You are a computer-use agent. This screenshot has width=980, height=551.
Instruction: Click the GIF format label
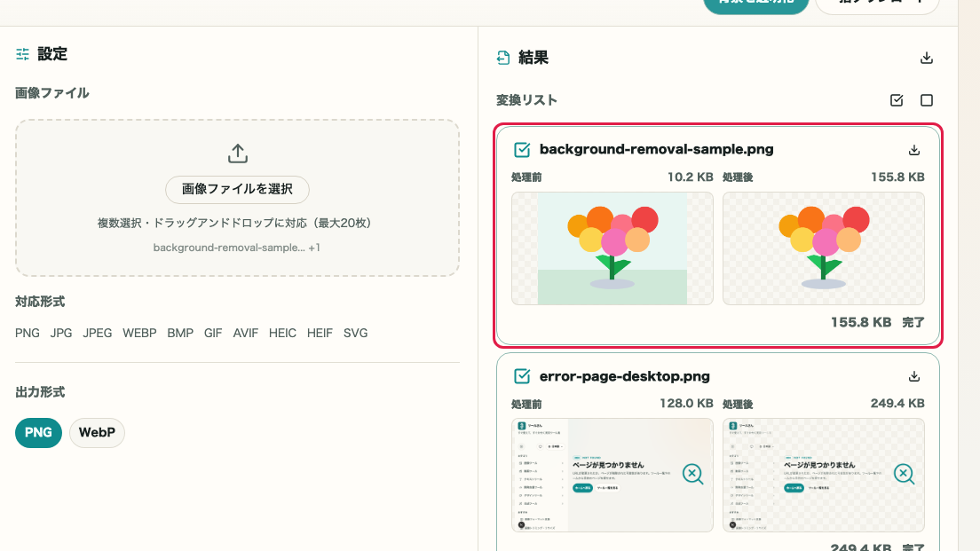pos(213,333)
